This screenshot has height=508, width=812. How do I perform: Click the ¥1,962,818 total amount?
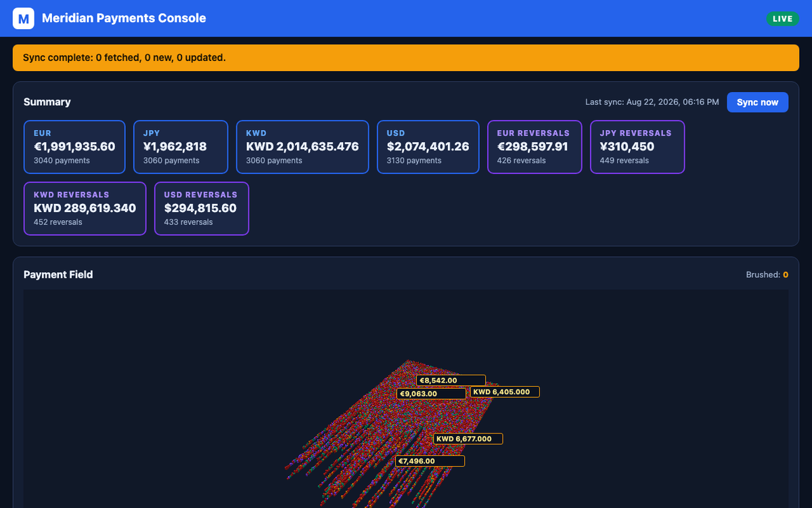[x=175, y=146]
